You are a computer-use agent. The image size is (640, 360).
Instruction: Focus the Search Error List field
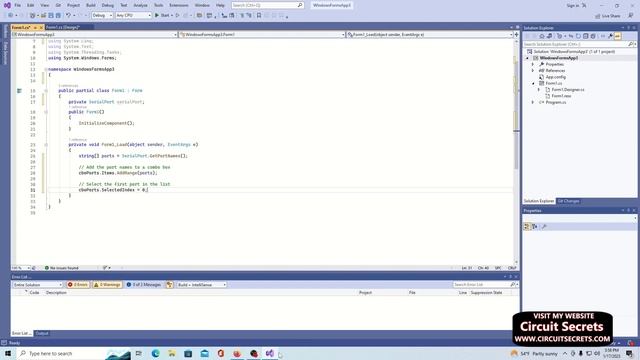482,284
